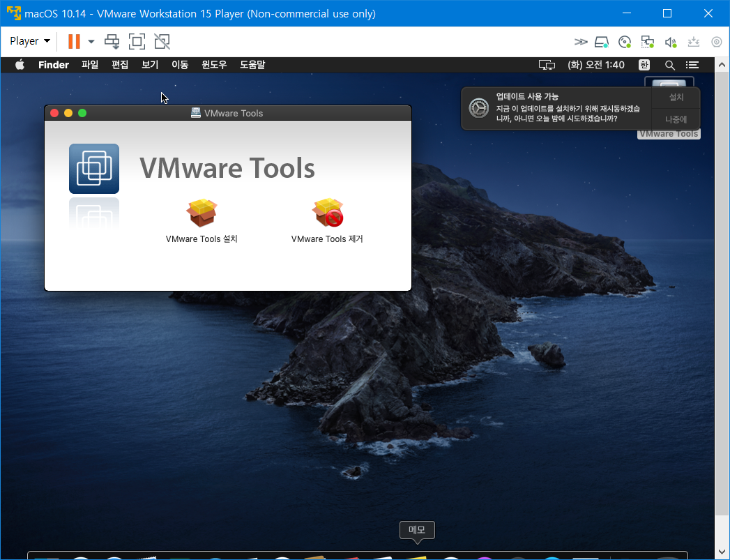The image size is (730, 560).
Task: Open the Player menu
Action: click(x=30, y=41)
